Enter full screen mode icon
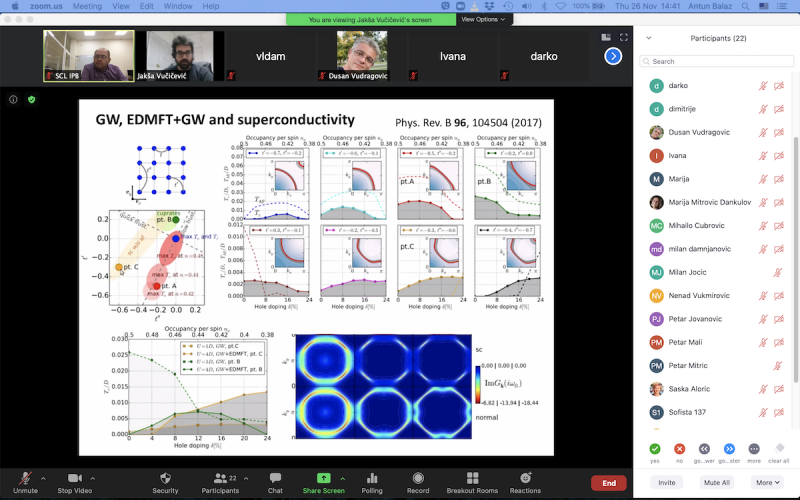This screenshot has height=500, width=800. point(623,37)
